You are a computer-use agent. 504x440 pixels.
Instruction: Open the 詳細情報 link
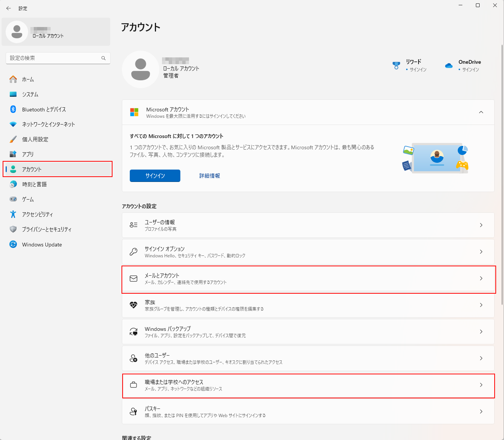pyautogui.click(x=210, y=176)
